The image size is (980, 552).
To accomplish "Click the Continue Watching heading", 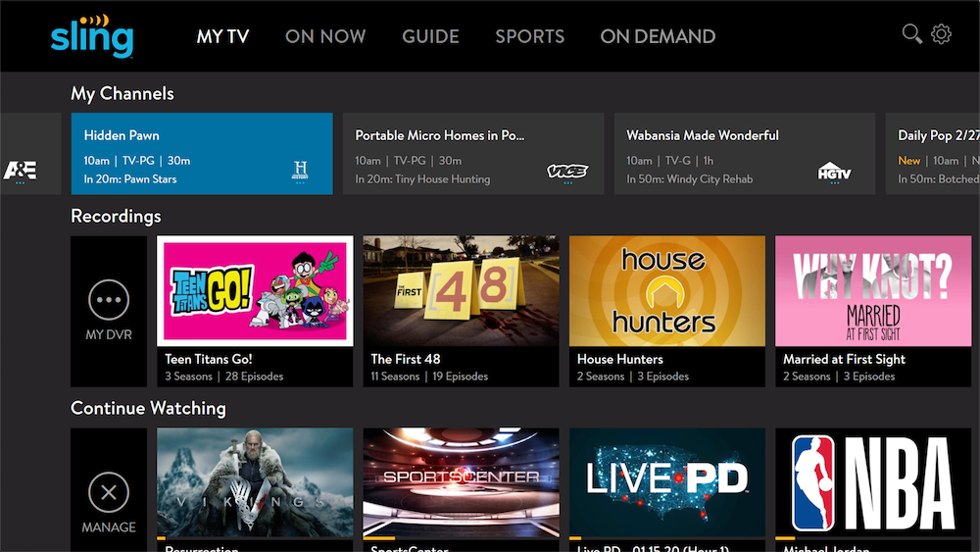I will point(148,408).
